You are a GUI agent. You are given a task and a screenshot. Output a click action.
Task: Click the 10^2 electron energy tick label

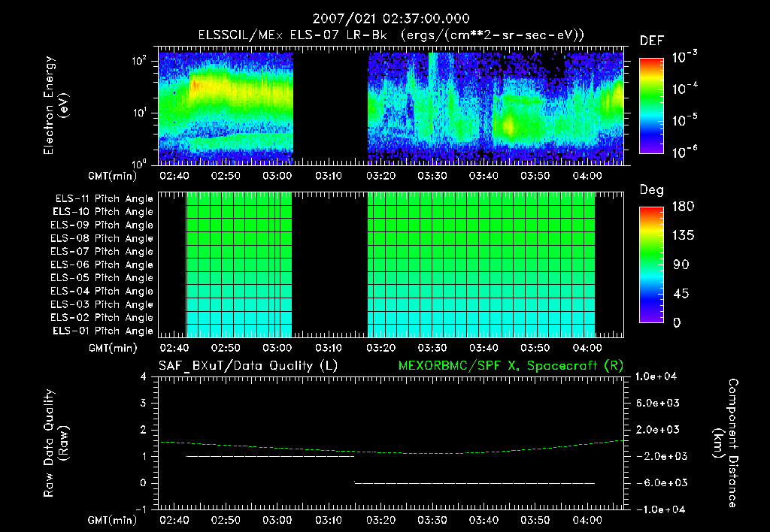point(139,61)
